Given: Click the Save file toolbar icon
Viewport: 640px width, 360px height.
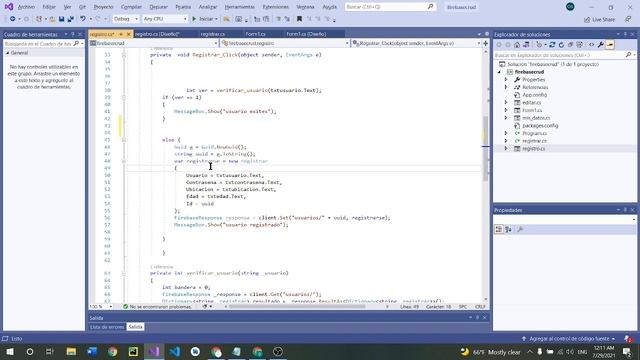Looking at the screenshot, I should [x=62, y=19].
